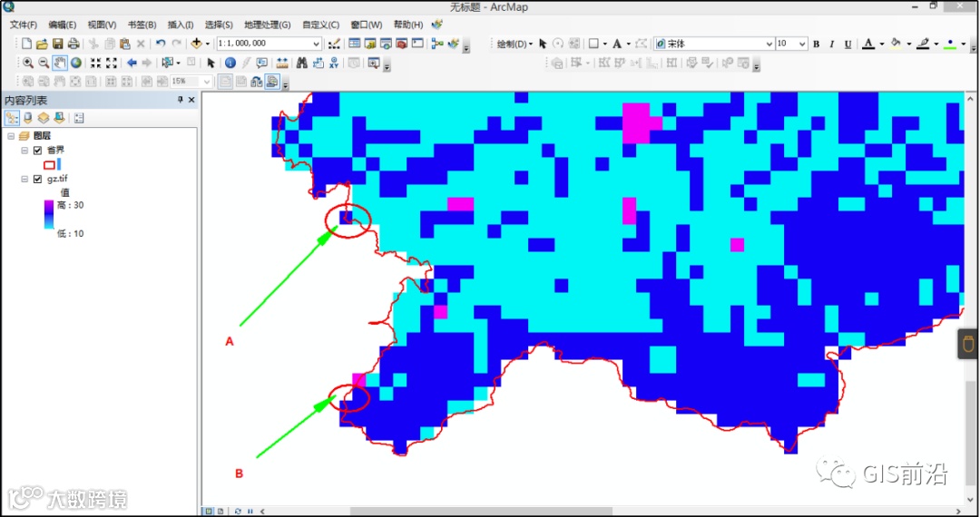
Task: Click Create Viewer Window icon
Action: coord(374,63)
